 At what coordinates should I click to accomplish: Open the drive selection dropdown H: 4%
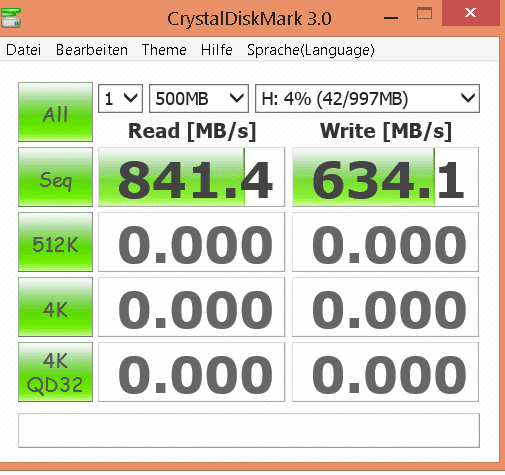tap(367, 99)
